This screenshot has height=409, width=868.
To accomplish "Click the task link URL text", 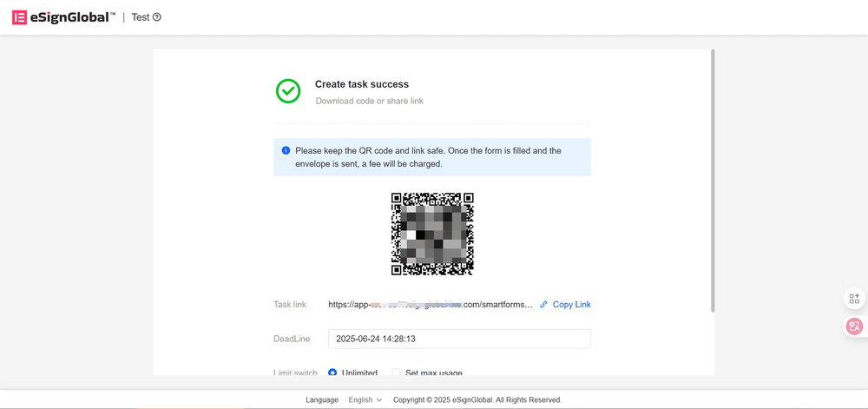I will pyautogui.click(x=430, y=305).
